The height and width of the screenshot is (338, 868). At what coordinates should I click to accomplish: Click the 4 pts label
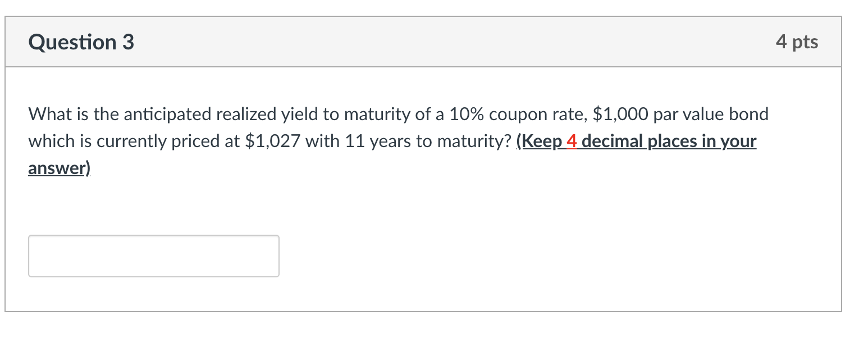point(798,41)
